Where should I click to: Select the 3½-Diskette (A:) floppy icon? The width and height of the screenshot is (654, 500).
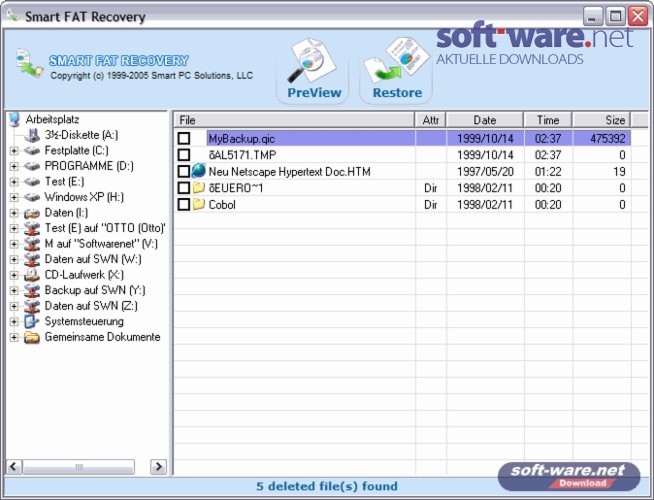[x=32, y=135]
